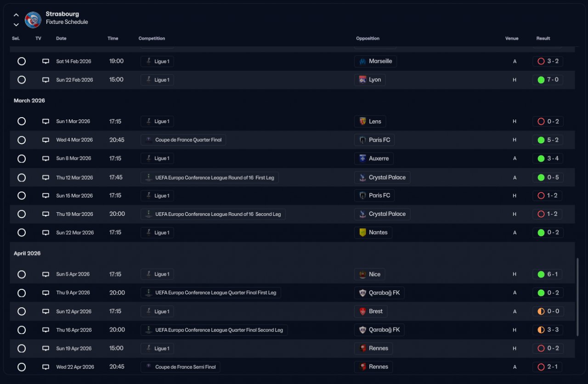Go to next team with down chevron

point(16,24)
